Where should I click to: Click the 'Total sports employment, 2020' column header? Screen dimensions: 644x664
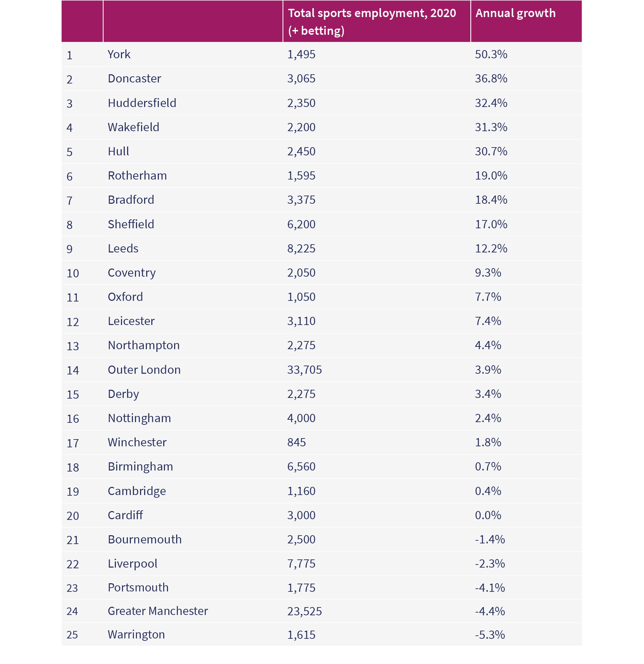tap(372, 21)
